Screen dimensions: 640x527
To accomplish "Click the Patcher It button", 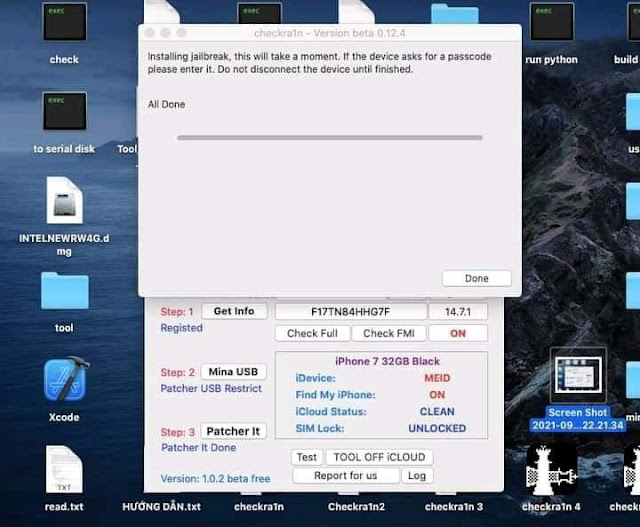I will click(233, 431).
